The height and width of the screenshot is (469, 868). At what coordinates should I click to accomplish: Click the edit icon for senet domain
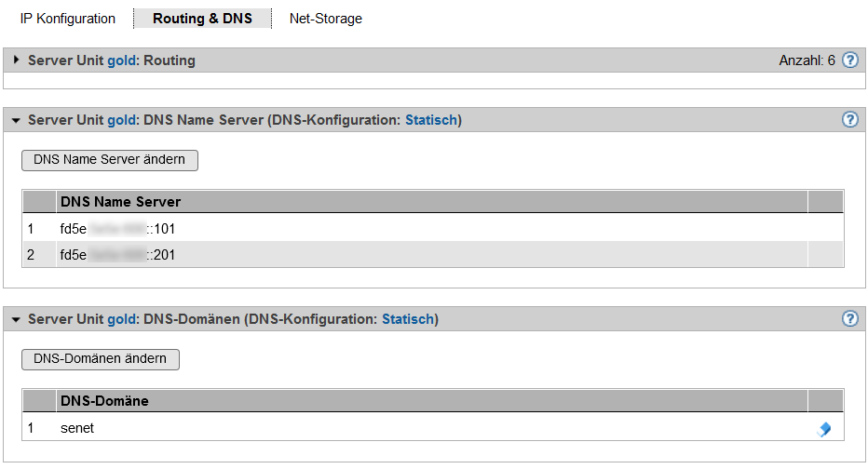823,429
